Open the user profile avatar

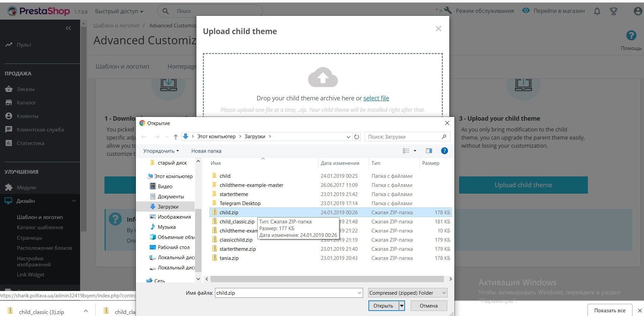[x=638, y=11]
